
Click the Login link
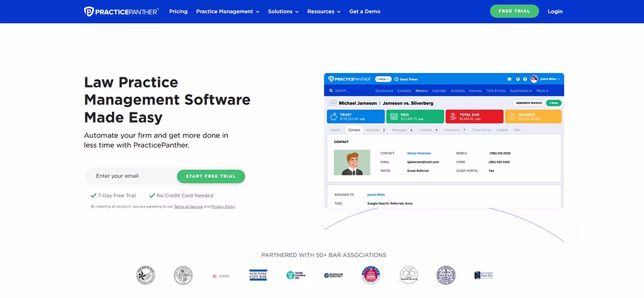[555, 11]
